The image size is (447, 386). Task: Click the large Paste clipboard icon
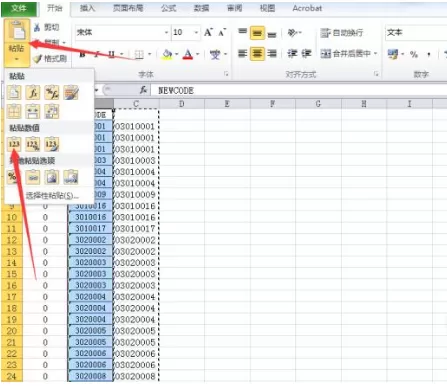coord(17,31)
